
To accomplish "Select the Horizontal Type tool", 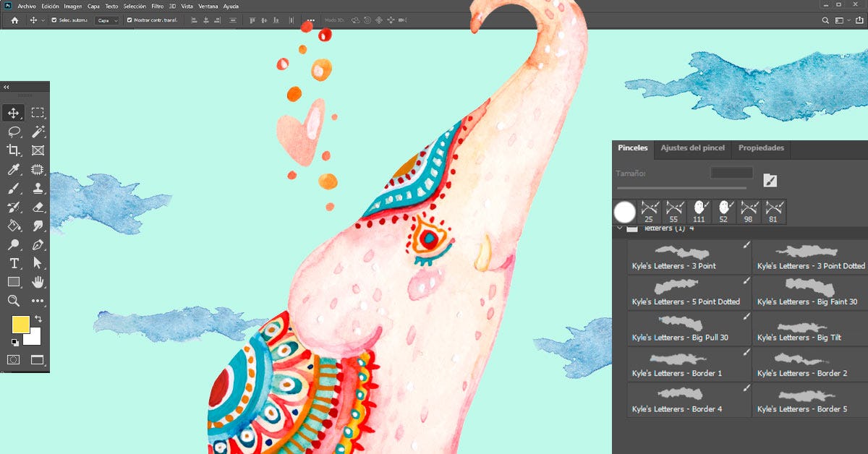I will 14,263.
